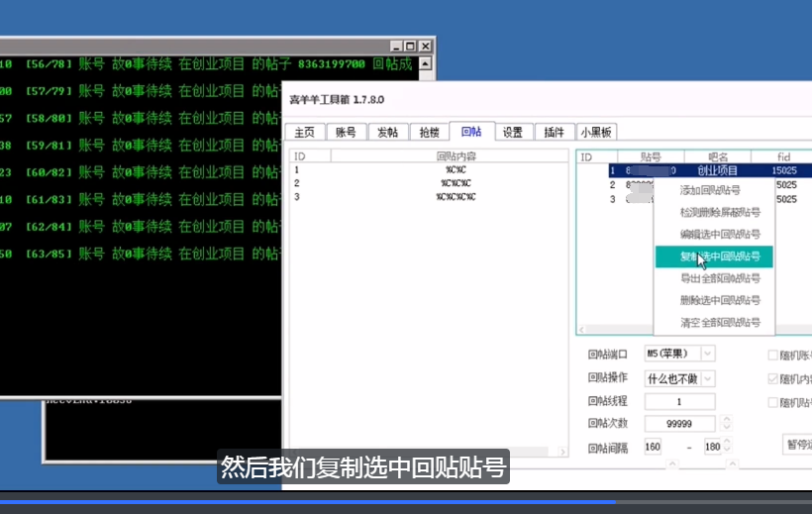This screenshot has height=514, width=812.
Task: Click scroll-up arrow in console window
Action: pos(425,63)
